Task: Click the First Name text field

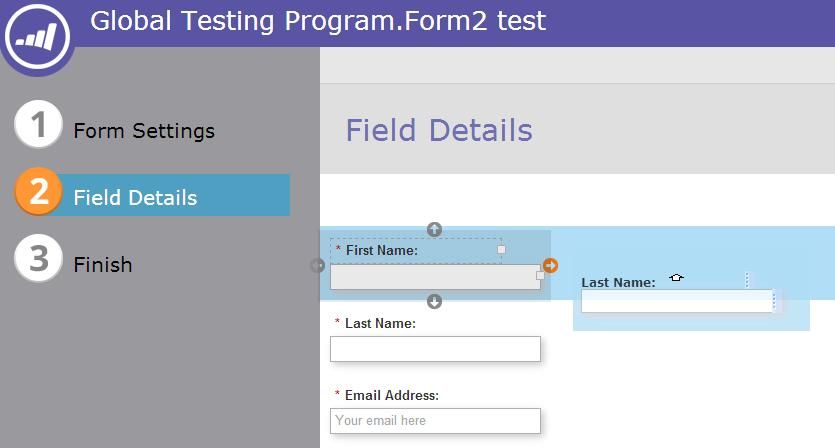Action: pyautogui.click(x=434, y=277)
